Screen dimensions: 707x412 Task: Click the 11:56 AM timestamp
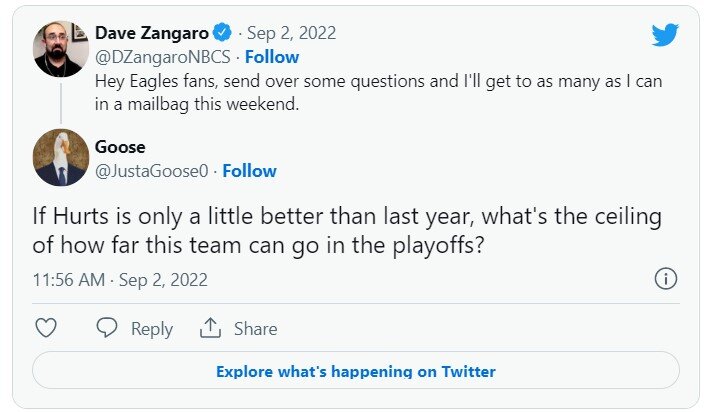[68, 279]
